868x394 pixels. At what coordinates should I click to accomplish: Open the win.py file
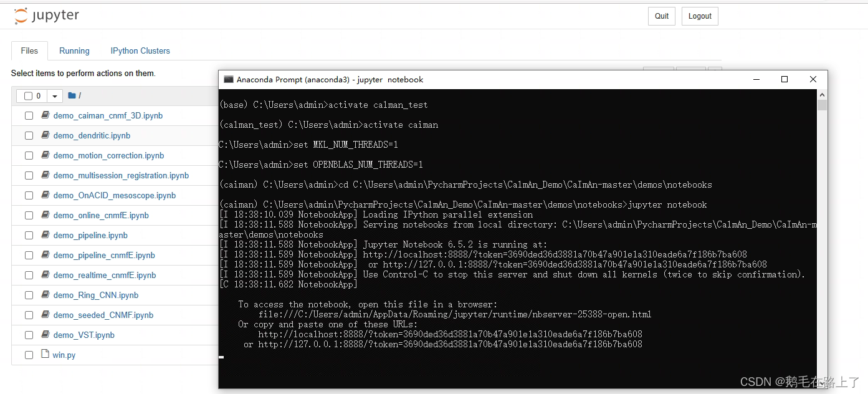point(64,355)
